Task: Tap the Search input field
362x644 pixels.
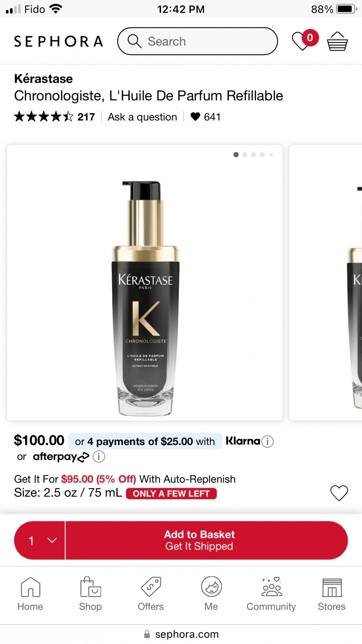Action: pos(206,42)
